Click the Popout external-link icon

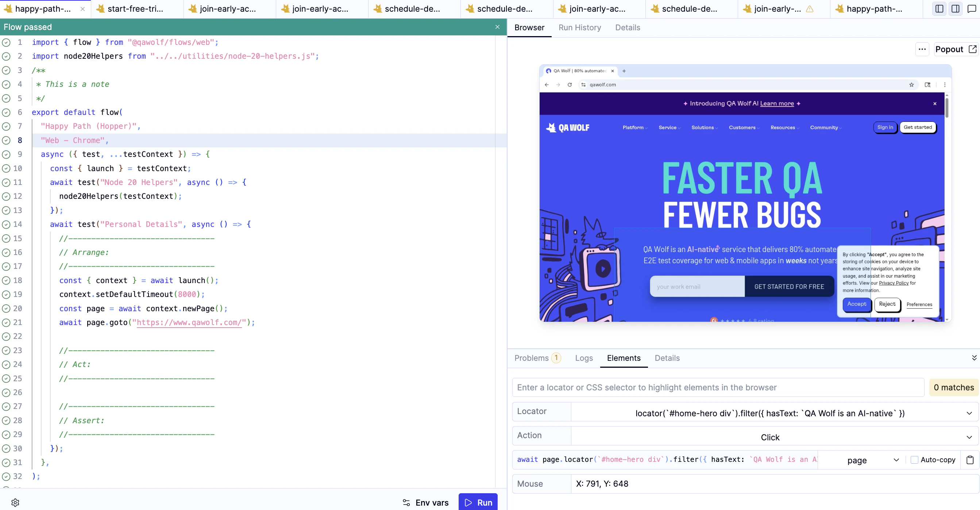point(972,49)
